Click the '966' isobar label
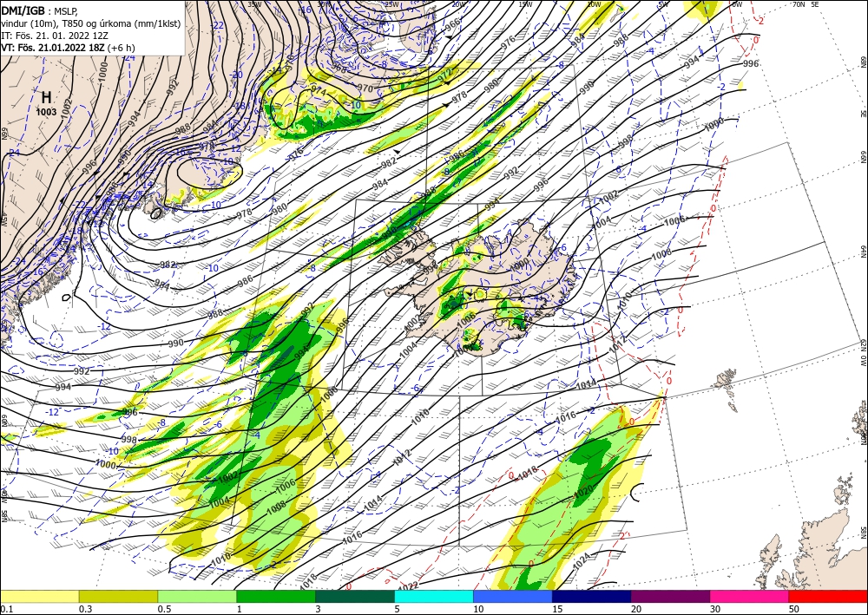The width and height of the screenshot is (868, 615). click(452, 23)
